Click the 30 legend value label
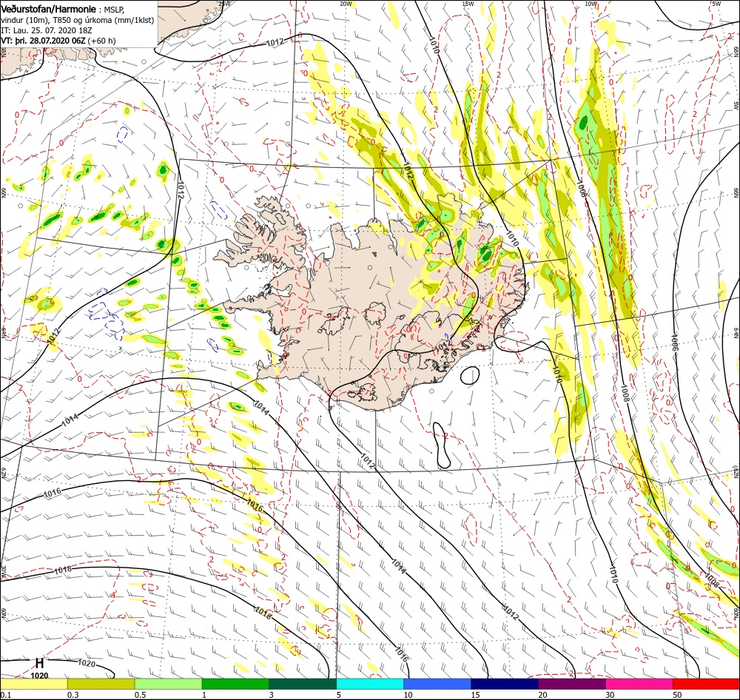This screenshot has height=700, width=740. coord(610,695)
